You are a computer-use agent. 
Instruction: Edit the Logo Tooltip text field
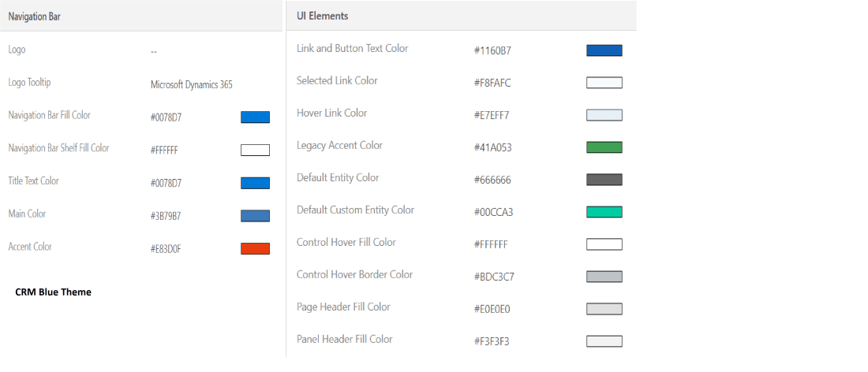tap(191, 84)
